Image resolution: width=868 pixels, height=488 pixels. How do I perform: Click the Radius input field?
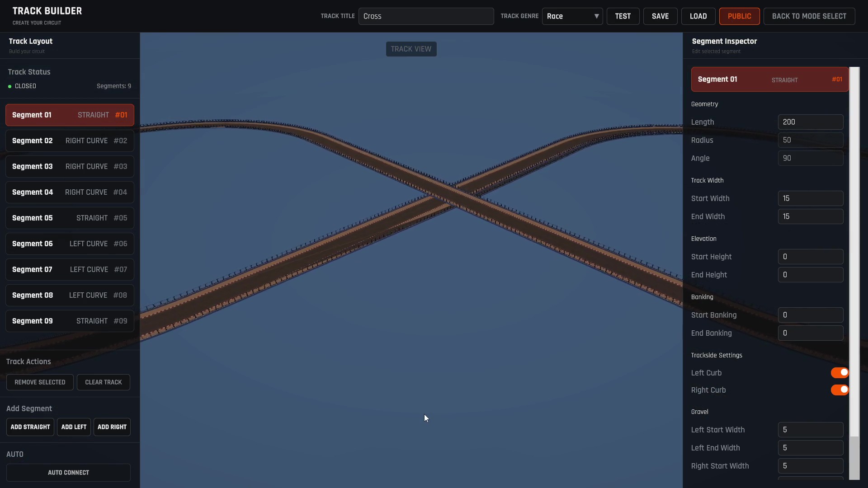(811, 140)
